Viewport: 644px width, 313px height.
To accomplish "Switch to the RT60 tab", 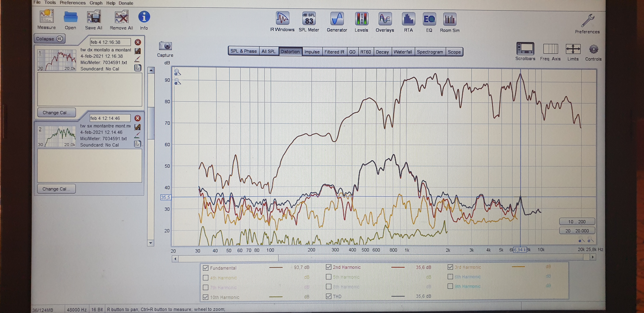I will [365, 52].
